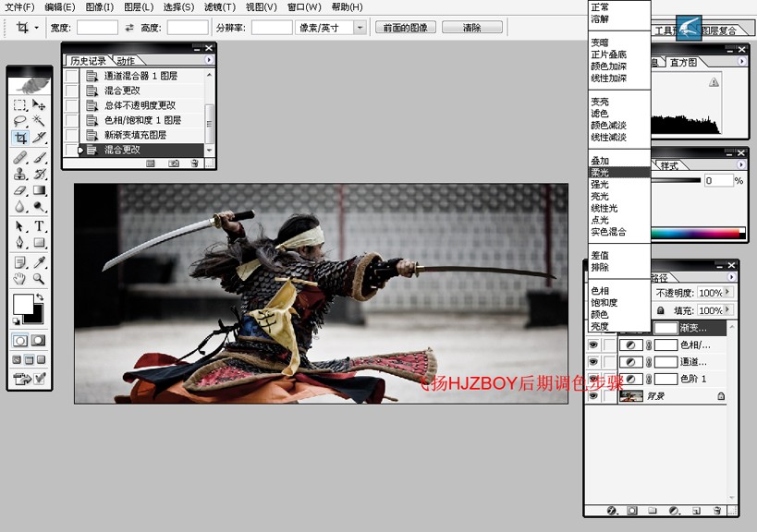Hide the 背景 layer
This screenshot has height=532, width=757.
pos(593,396)
